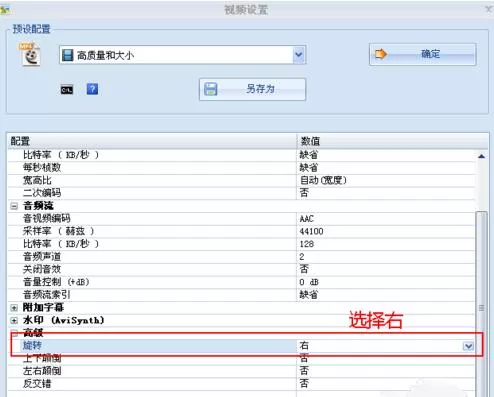This screenshot has width=494, height=397.
Task: Click the scroll up arrow of settings list
Action: (x=481, y=156)
